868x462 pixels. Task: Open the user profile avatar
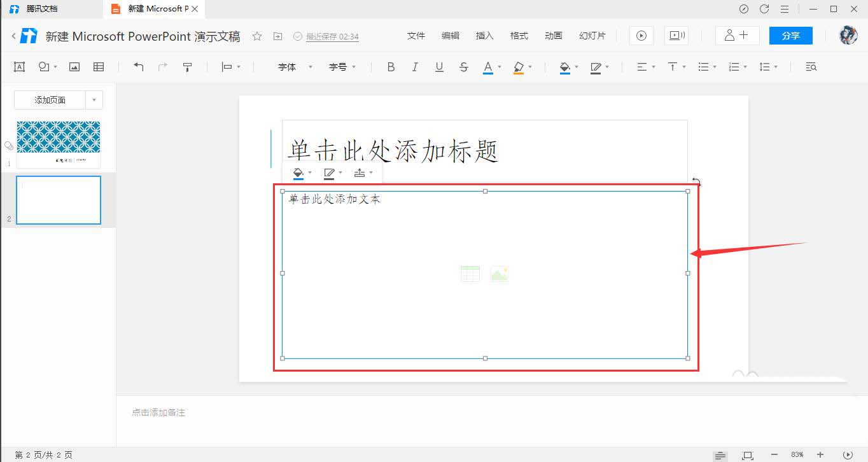click(x=848, y=36)
